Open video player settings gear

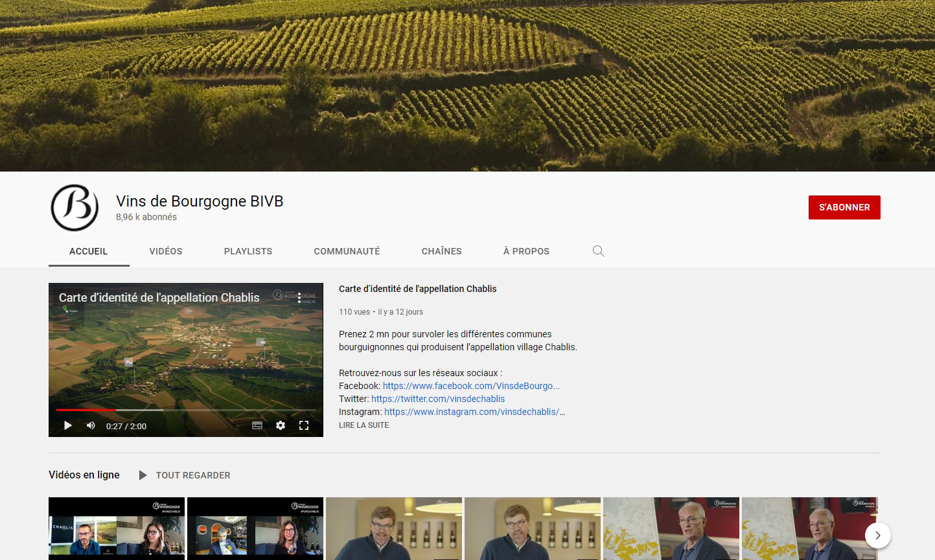[x=281, y=425]
